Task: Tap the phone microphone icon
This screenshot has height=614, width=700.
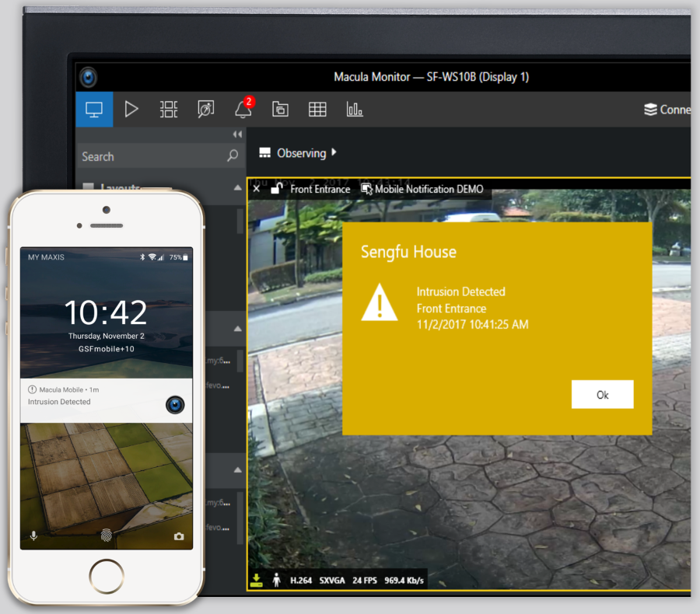Action: tap(33, 536)
